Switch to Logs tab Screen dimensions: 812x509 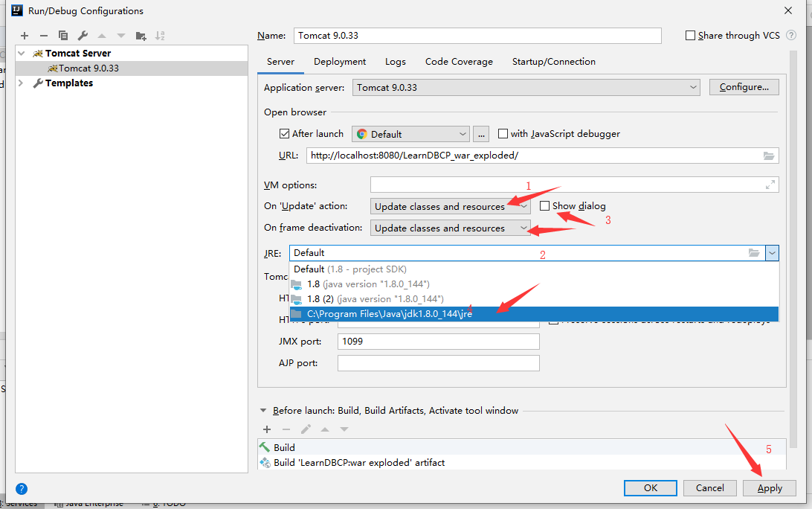click(x=396, y=62)
